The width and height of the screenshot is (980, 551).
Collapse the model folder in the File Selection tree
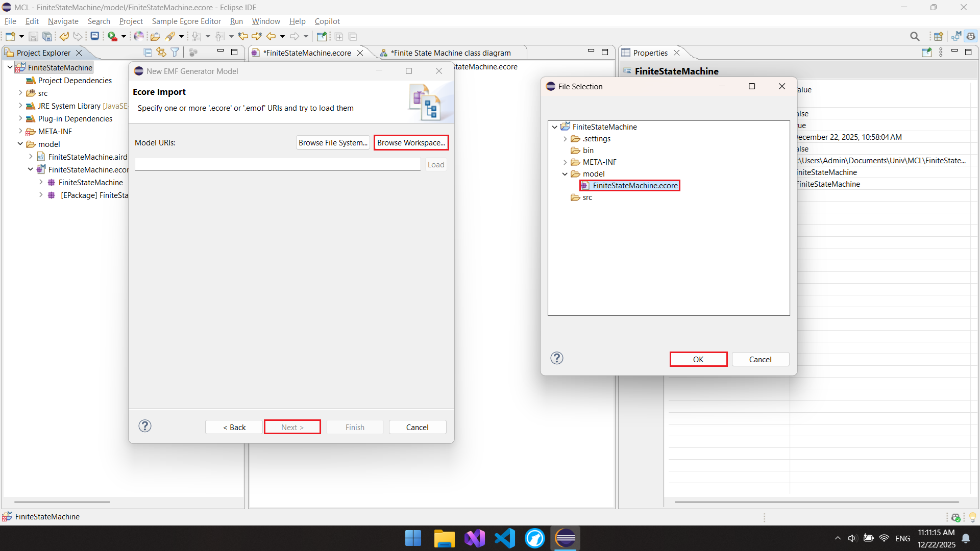coord(565,174)
